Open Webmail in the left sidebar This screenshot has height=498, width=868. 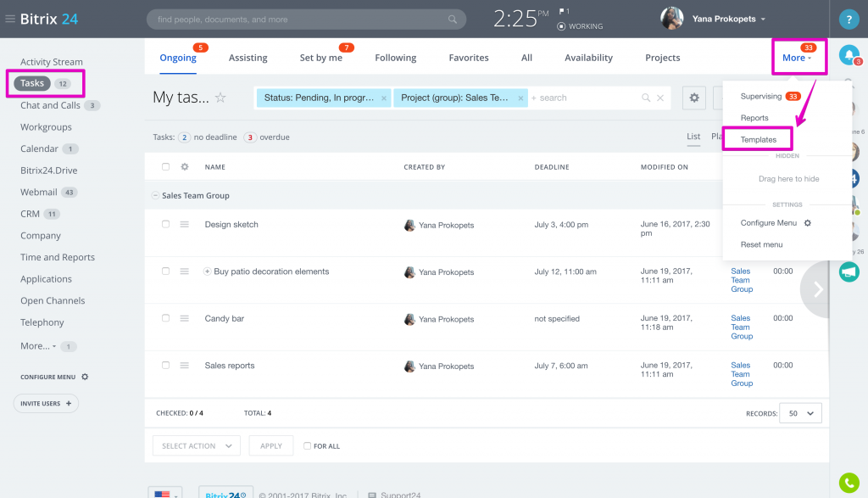coord(39,193)
